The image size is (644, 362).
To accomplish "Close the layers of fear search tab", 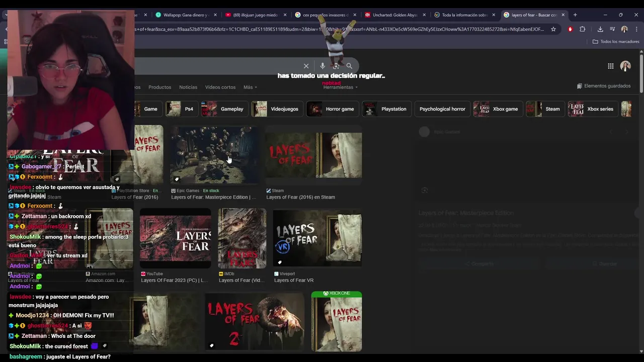I will [x=563, y=15].
